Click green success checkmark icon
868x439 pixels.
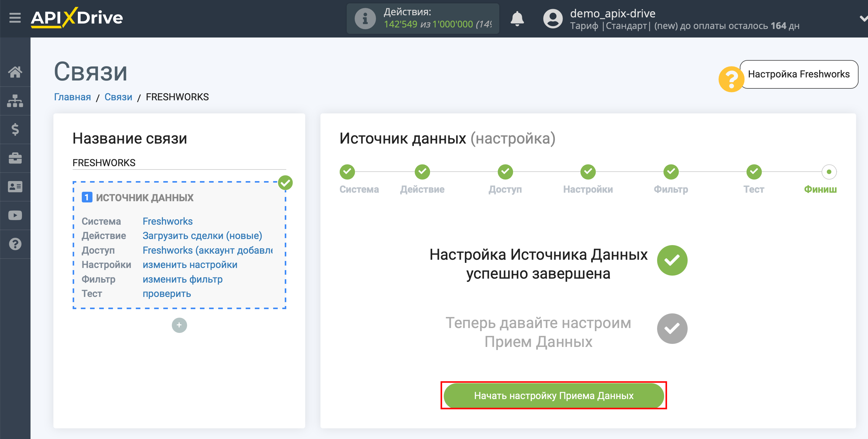tap(672, 260)
